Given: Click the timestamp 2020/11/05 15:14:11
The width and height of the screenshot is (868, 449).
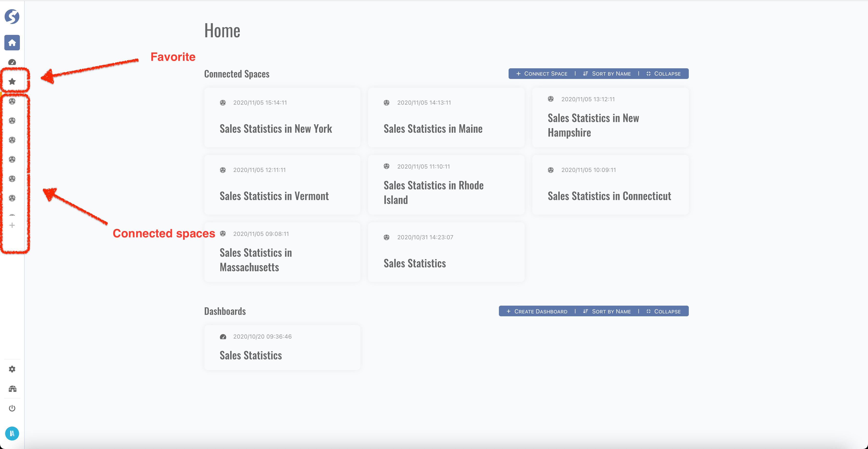Looking at the screenshot, I should [x=260, y=103].
